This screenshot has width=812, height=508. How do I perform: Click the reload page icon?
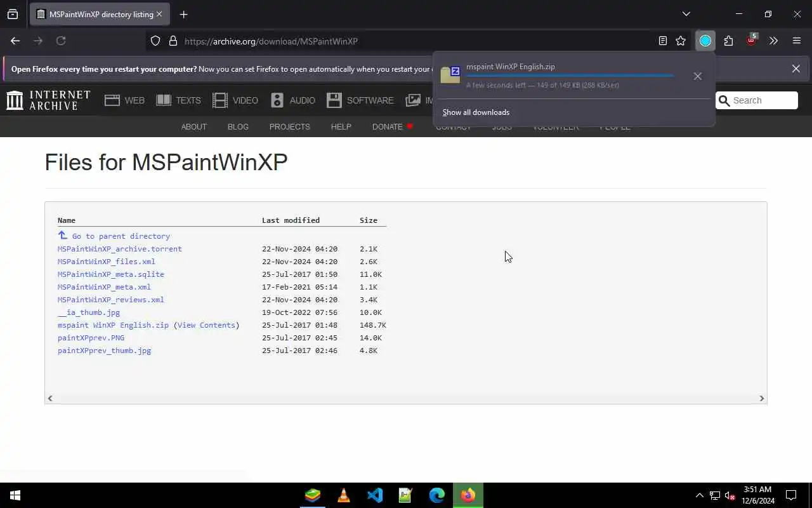[x=61, y=41]
